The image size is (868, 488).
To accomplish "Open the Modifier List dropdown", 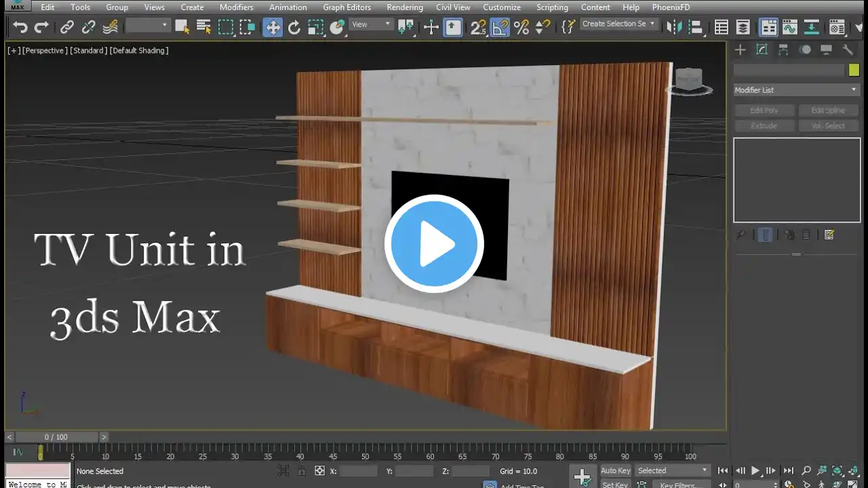I will [x=797, y=90].
